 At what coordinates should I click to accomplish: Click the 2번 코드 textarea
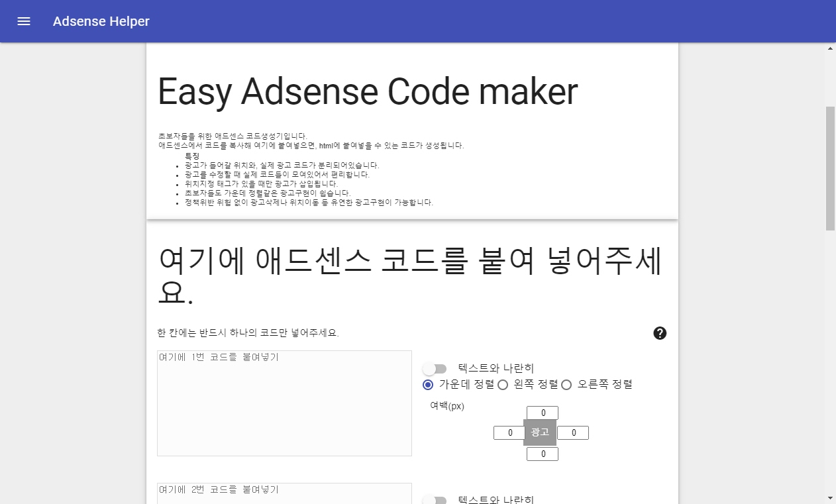(x=284, y=493)
